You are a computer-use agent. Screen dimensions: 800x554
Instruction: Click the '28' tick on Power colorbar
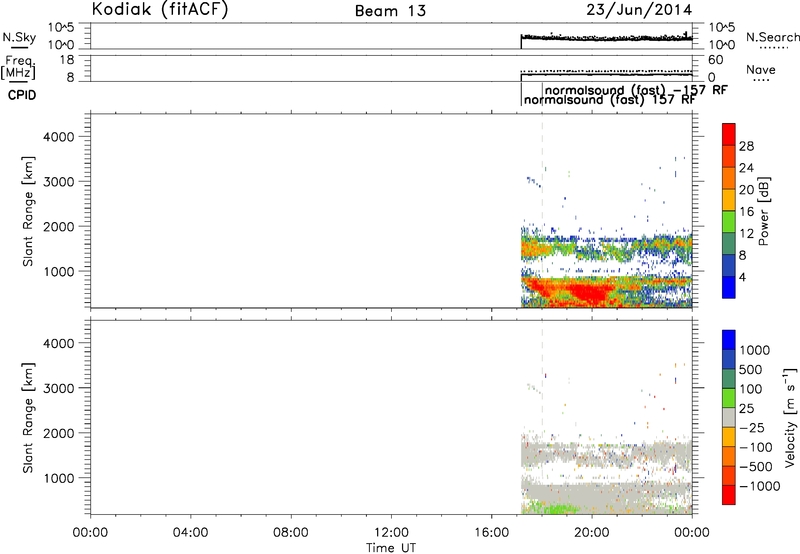coord(746,146)
